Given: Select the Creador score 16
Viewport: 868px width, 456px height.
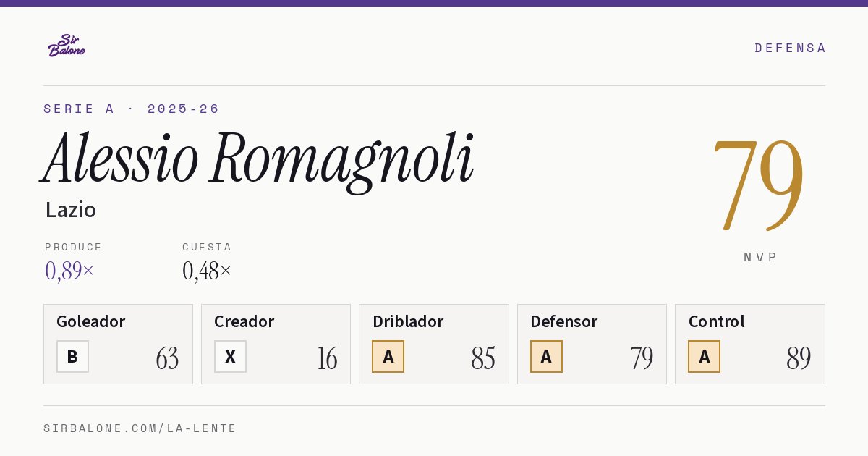Looking at the screenshot, I should 327,358.
